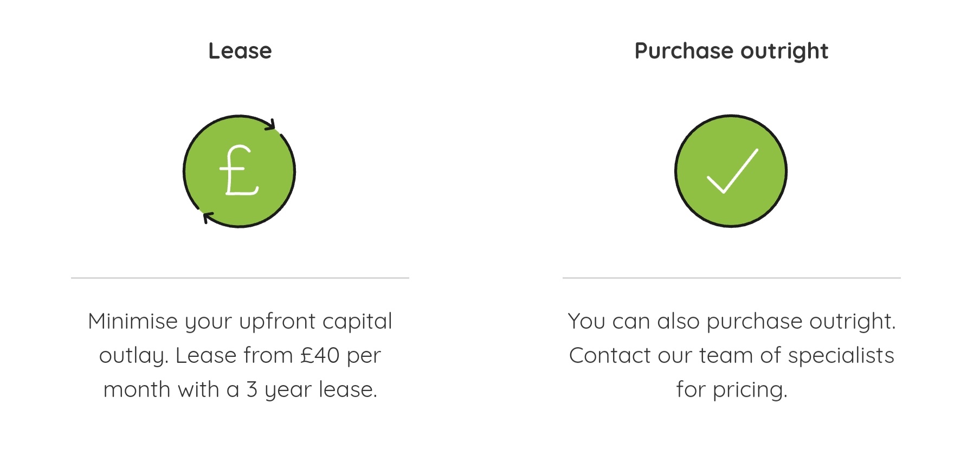
Task: Click the white pound symbol in the Lease icon
Action: point(239,171)
